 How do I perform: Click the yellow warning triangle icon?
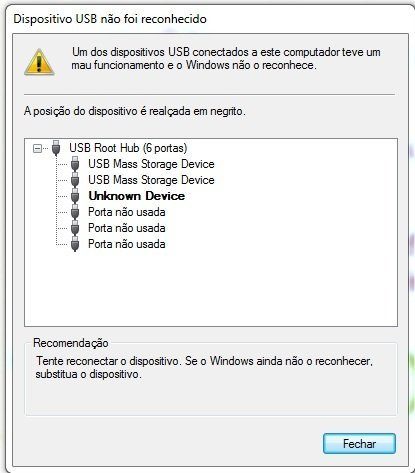39,62
